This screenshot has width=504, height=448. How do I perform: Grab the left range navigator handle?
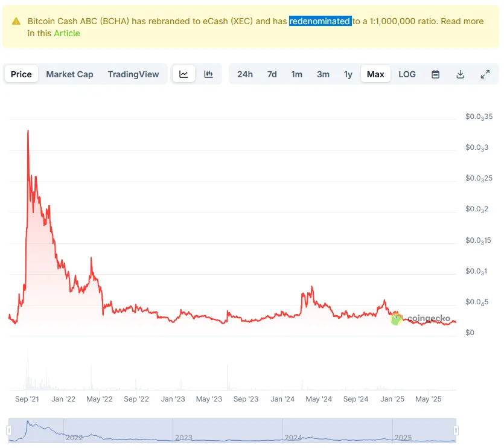click(x=8, y=430)
